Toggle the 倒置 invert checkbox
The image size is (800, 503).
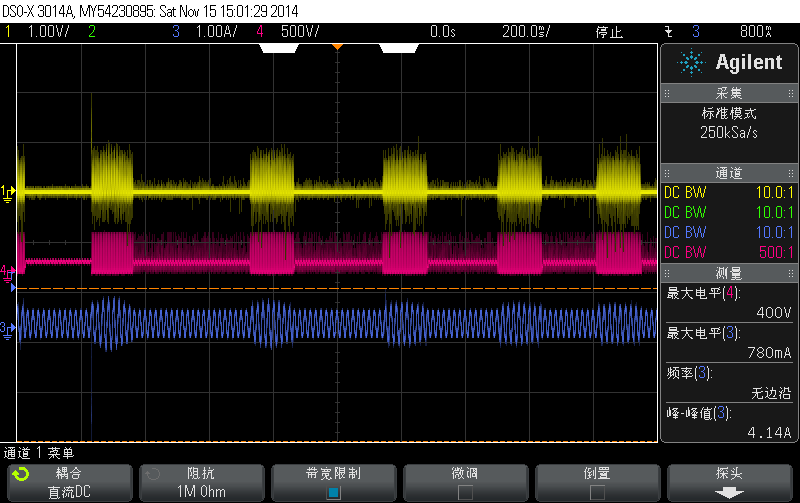tap(597, 492)
